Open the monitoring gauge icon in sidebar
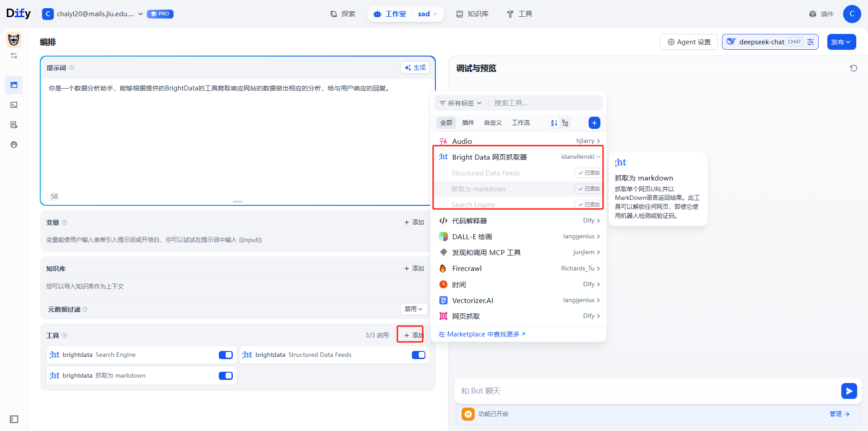868x431 pixels. (14, 145)
